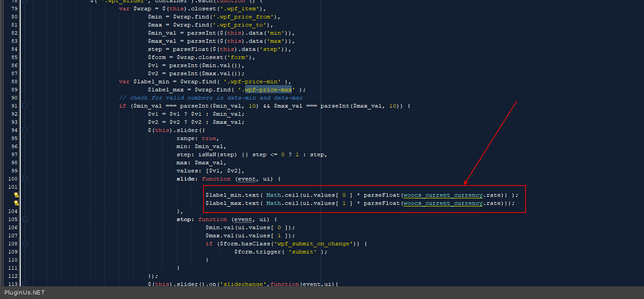
Task: Click 'range: true,' on line 95
Action: click(198, 138)
